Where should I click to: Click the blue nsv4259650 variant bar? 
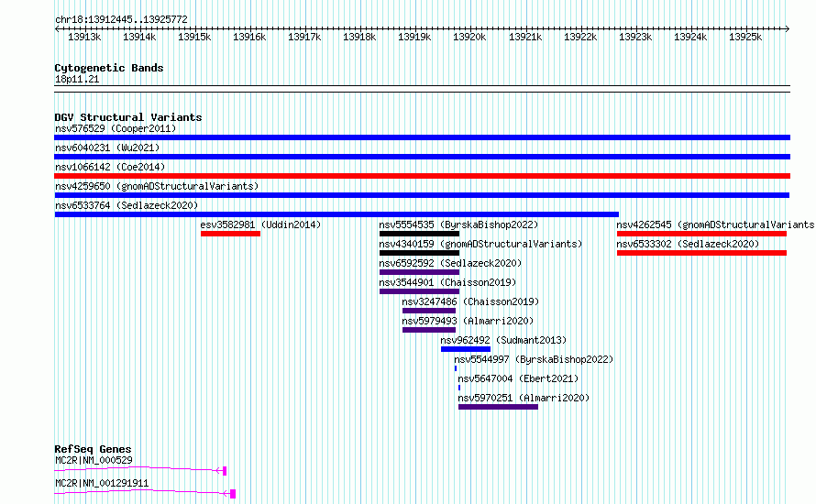[x=422, y=195]
